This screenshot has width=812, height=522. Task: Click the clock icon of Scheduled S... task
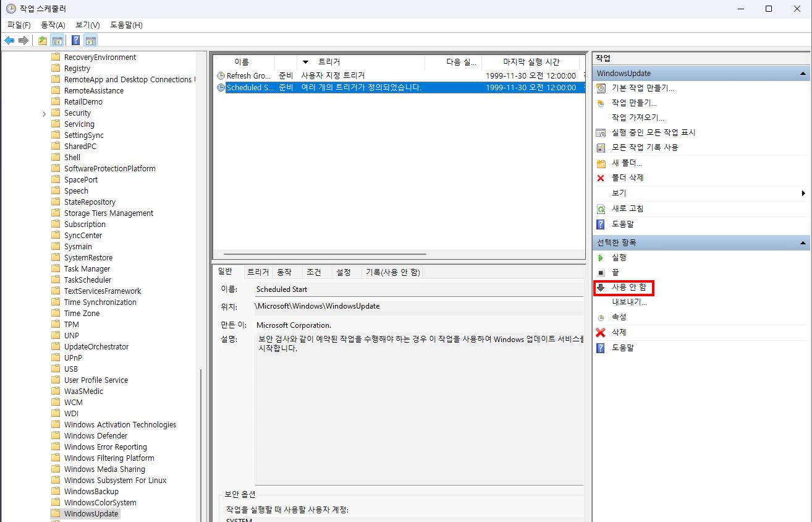[221, 88]
